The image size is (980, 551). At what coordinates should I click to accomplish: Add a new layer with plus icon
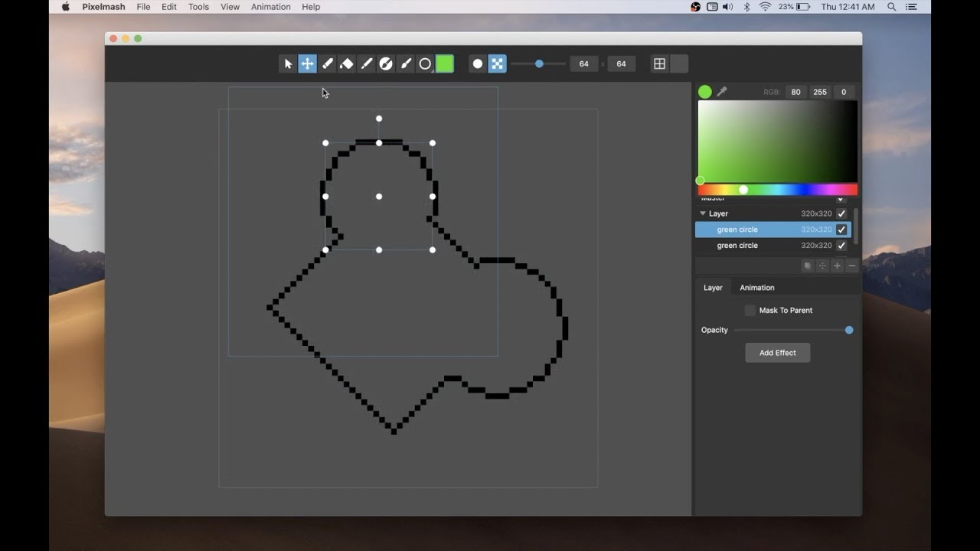pos(837,266)
